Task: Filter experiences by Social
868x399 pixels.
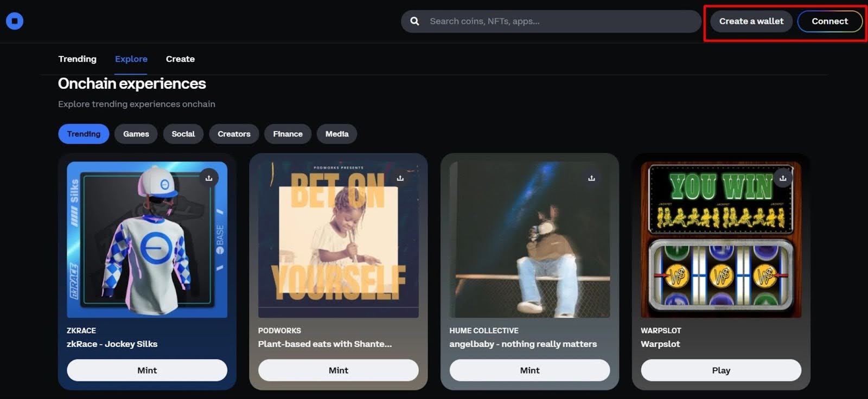Action: click(x=183, y=134)
